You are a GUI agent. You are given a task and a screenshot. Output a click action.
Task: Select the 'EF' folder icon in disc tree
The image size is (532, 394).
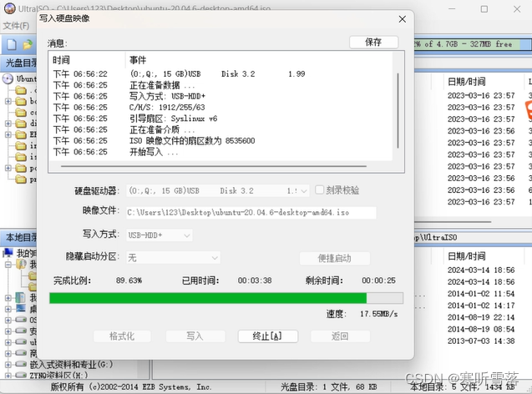pyautogui.click(x=21, y=134)
